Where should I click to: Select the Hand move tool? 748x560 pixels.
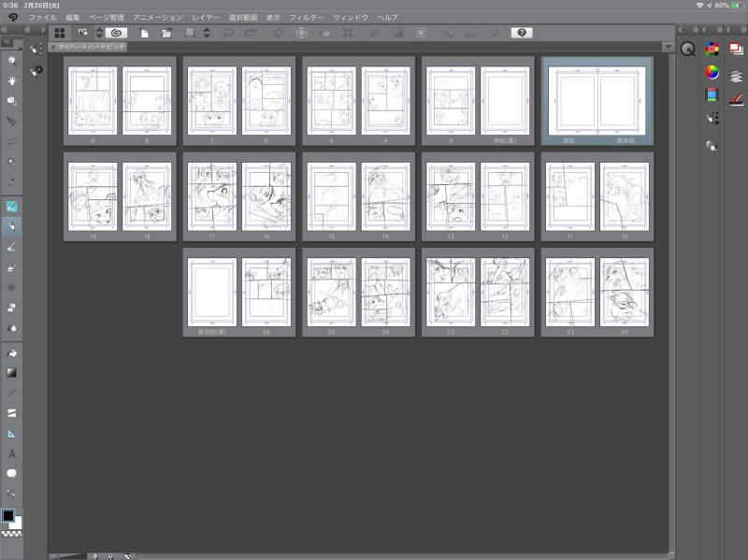click(x=11, y=80)
